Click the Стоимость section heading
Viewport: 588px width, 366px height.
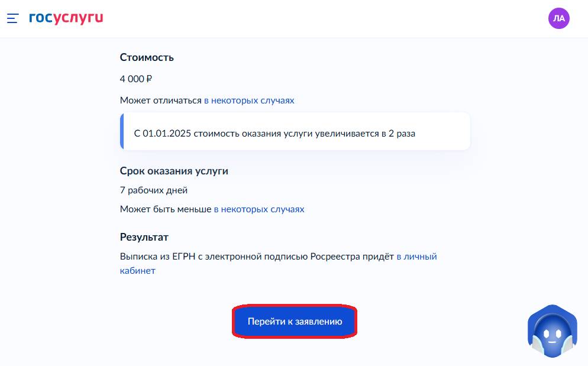[x=147, y=57]
